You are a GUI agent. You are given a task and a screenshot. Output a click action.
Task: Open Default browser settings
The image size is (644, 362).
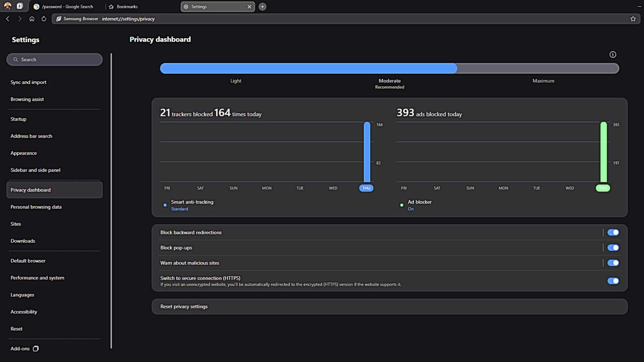[55, 261]
